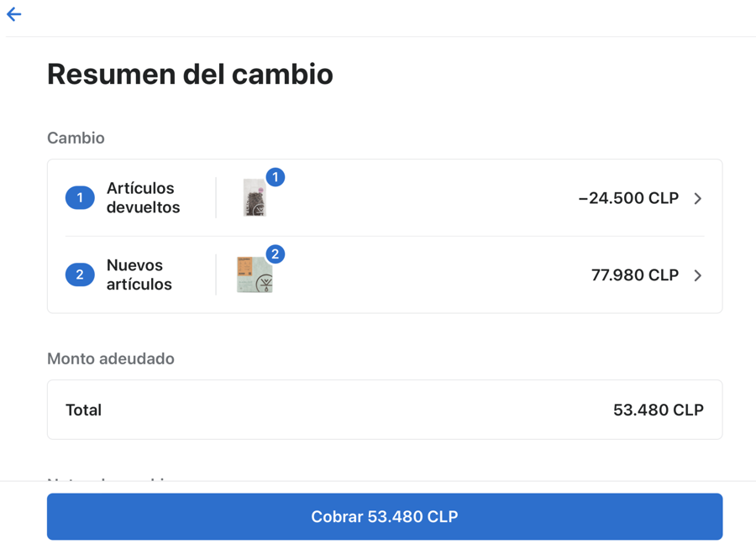Click the partially hidden notes section label
Screen dimensions: 756x549
tap(109, 479)
